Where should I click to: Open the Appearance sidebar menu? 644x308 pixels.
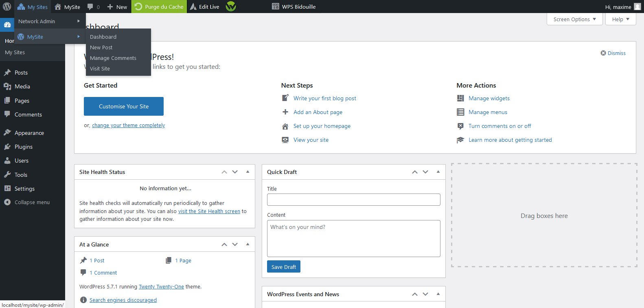click(x=29, y=133)
